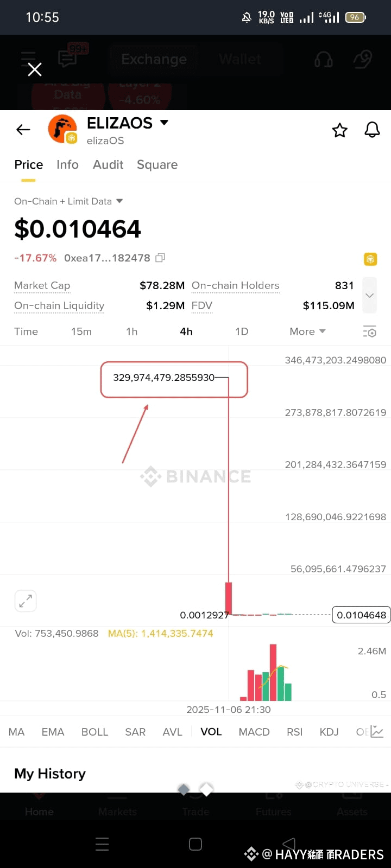Open ELIZAOS token selector dropdown
The image size is (391, 868).
point(164,123)
